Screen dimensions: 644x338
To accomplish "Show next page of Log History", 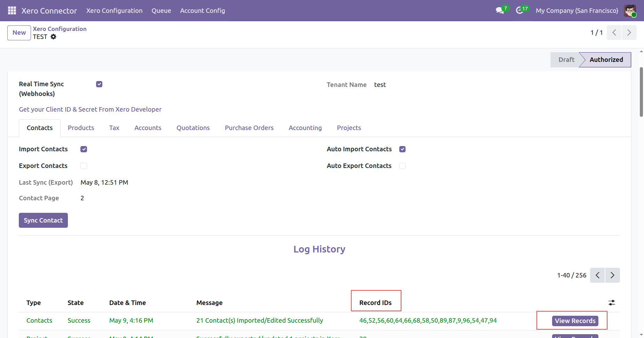I will [x=612, y=275].
